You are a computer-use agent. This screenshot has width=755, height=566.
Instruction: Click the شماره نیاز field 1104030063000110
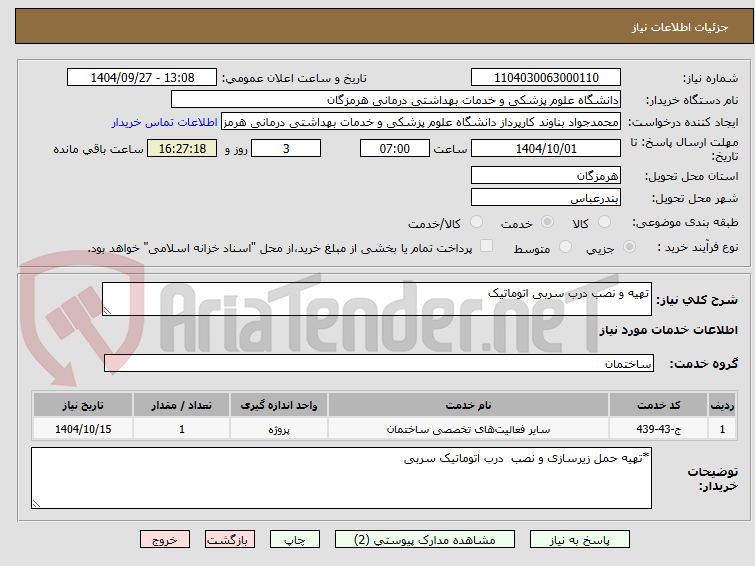pos(546,78)
